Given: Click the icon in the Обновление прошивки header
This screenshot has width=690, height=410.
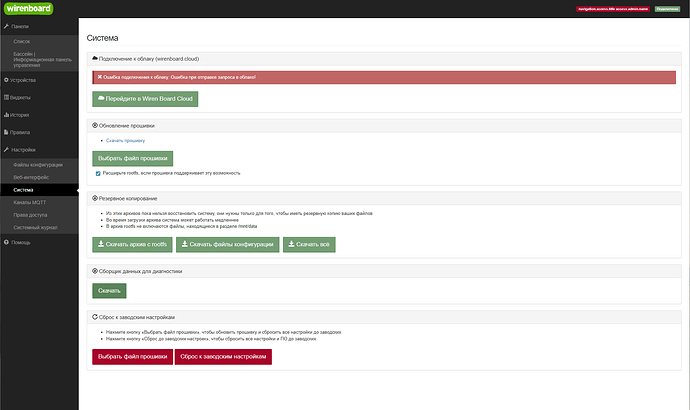Looking at the screenshot, I should point(95,125).
